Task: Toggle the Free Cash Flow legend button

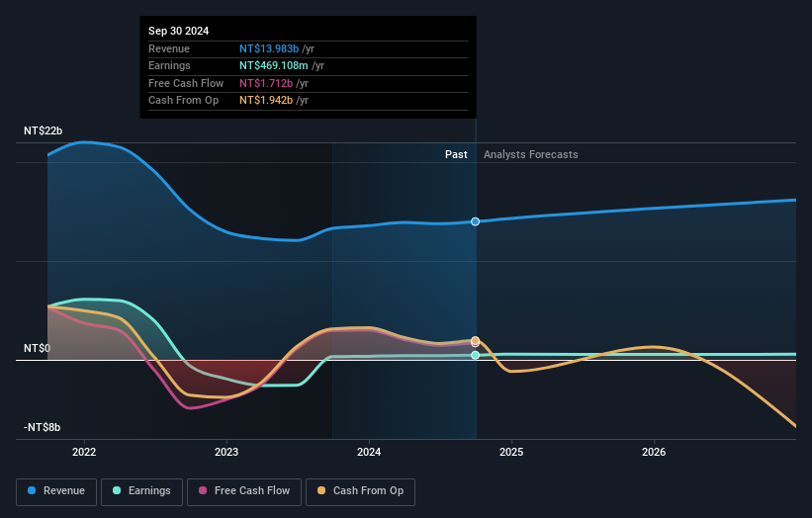Action: [244, 491]
